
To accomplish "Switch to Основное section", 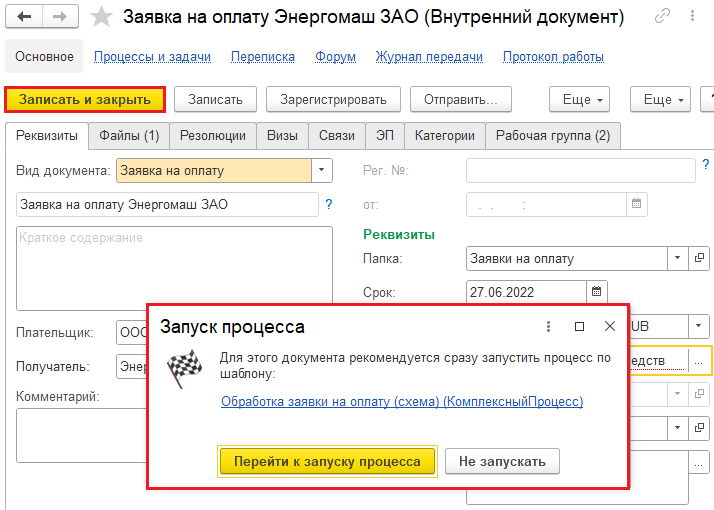I will click(44, 56).
